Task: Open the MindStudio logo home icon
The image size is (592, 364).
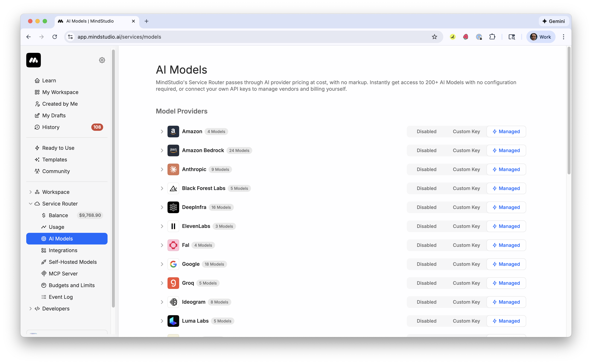Action: coord(34,60)
